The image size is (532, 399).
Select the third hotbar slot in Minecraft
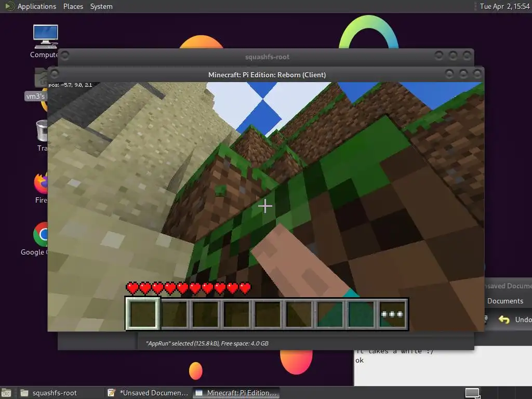[205, 314]
